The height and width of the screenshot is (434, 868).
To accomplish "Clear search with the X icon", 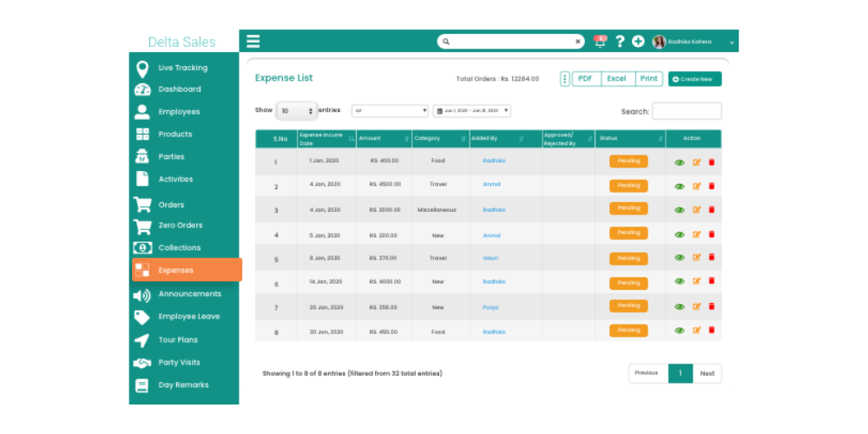I will pos(578,42).
